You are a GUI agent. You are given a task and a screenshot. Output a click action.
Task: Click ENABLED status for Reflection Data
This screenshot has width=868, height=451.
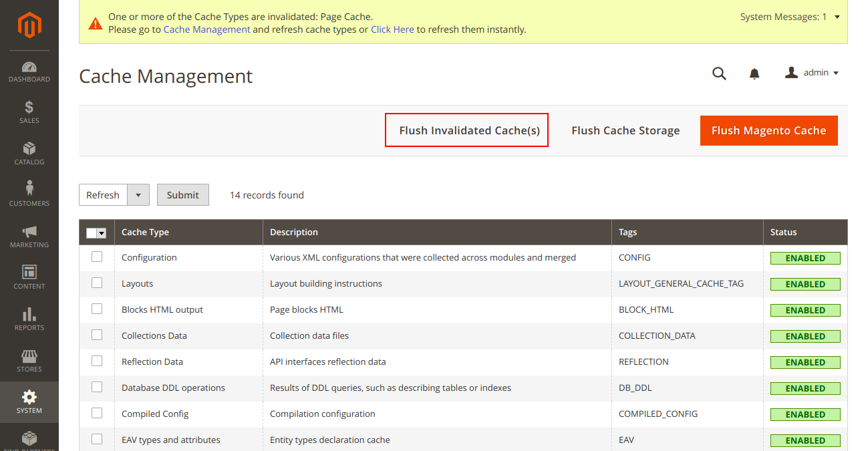point(805,362)
